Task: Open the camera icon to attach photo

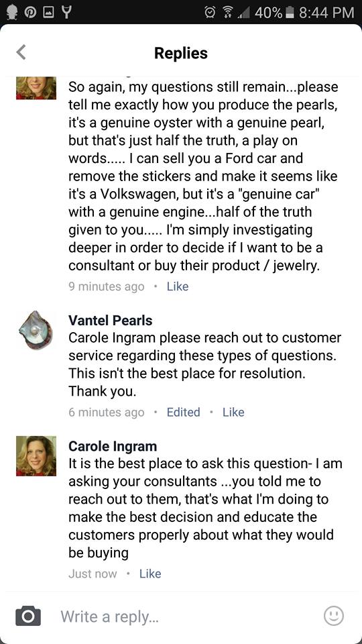Action: (28, 616)
